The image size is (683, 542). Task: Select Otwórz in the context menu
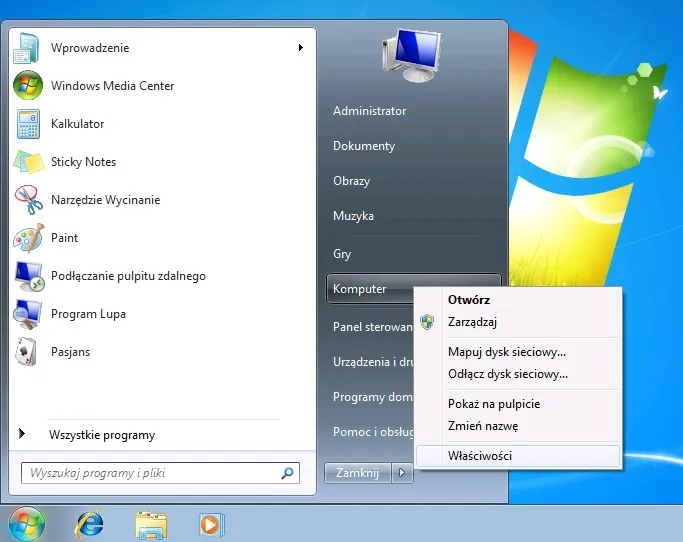[x=469, y=300]
